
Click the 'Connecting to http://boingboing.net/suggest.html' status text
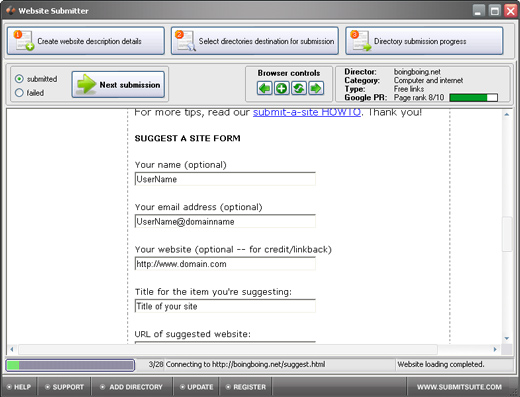245,364
